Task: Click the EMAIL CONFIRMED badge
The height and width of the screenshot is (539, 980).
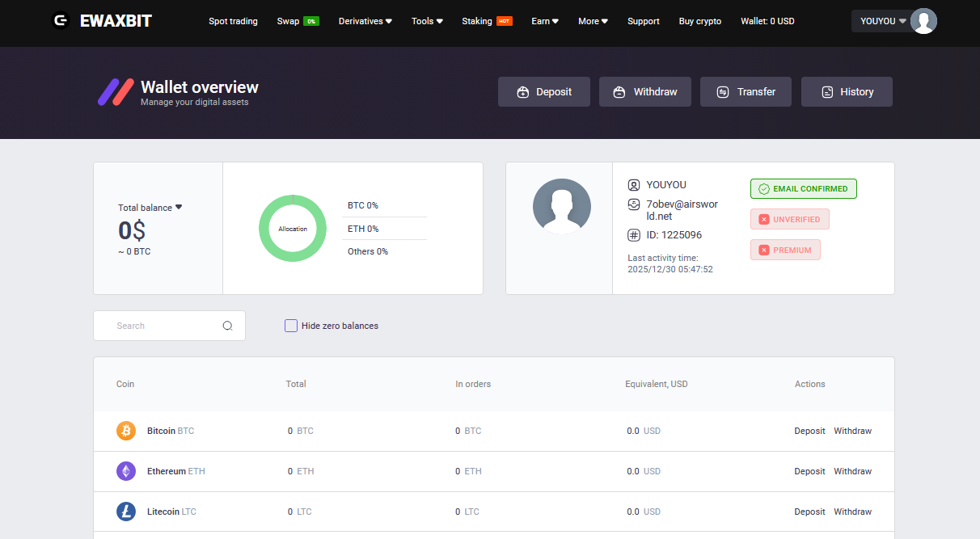Action: 804,189
